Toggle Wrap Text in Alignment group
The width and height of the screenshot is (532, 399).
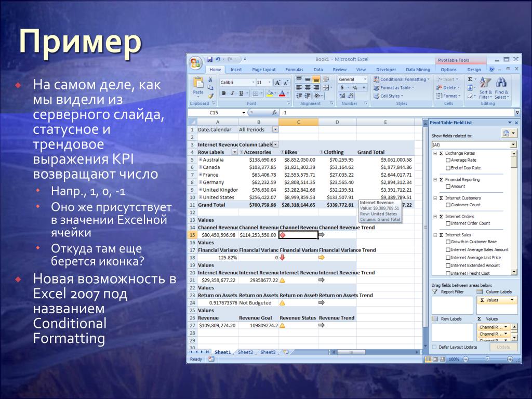(326, 79)
